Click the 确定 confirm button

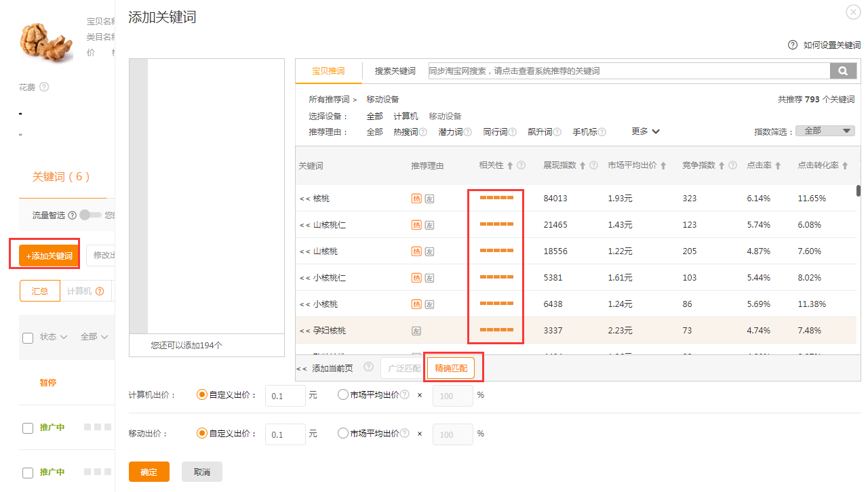149,472
